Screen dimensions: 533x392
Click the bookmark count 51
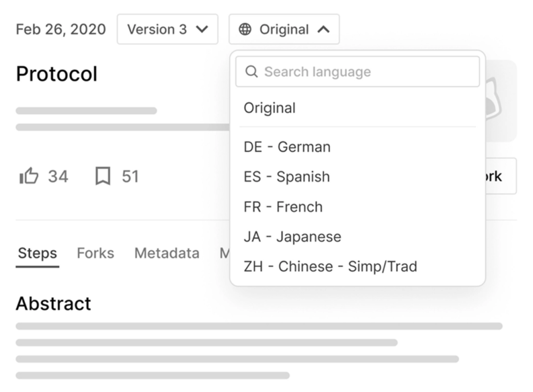click(x=130, y=177)
